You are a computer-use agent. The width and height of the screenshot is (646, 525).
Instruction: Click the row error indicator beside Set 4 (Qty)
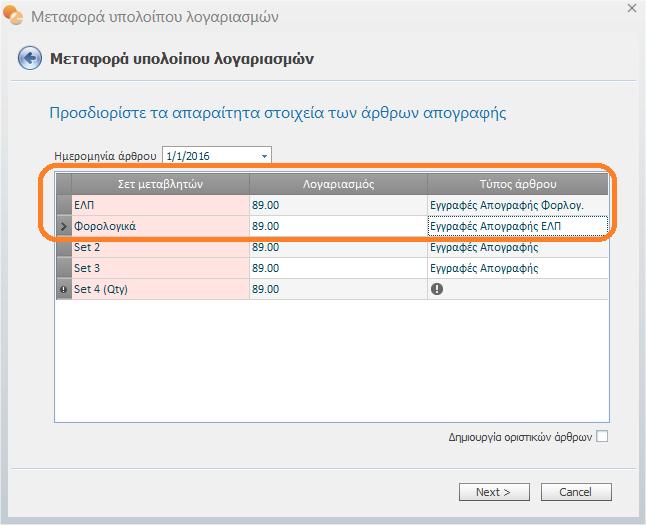[x=63, y=289]
